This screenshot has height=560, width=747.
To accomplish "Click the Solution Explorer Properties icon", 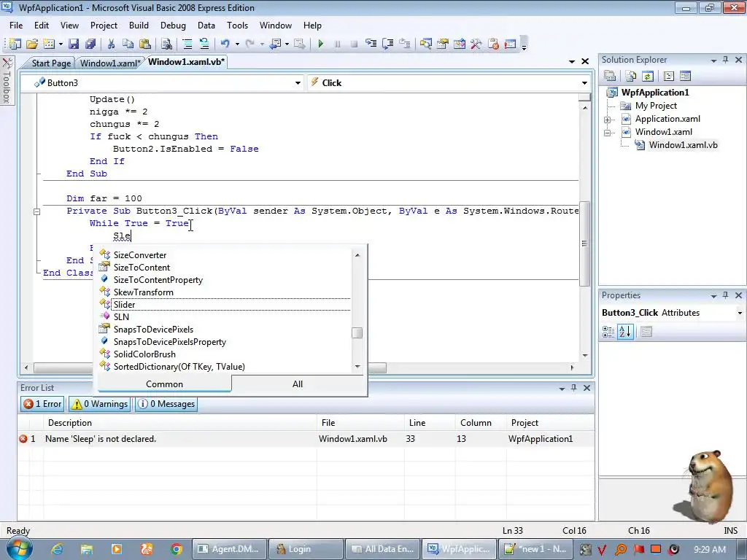I will point(610,76).
